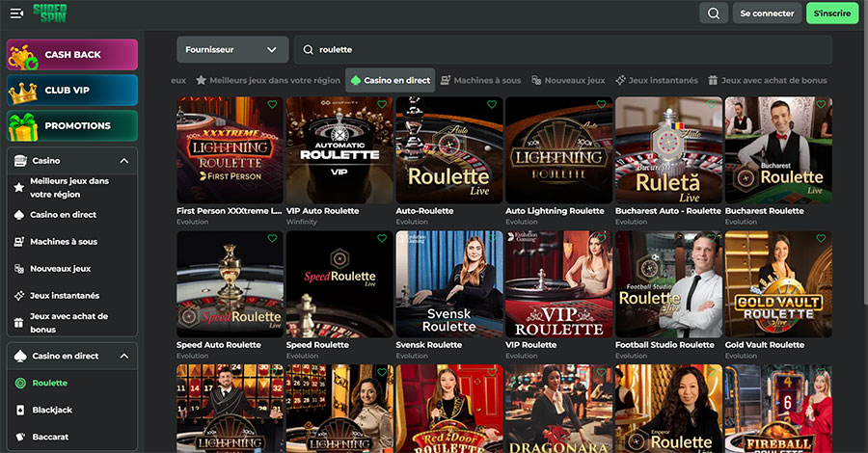868x453 pixels.
Task: Click the search magnifier inside search field
Action: coord(309,50)
